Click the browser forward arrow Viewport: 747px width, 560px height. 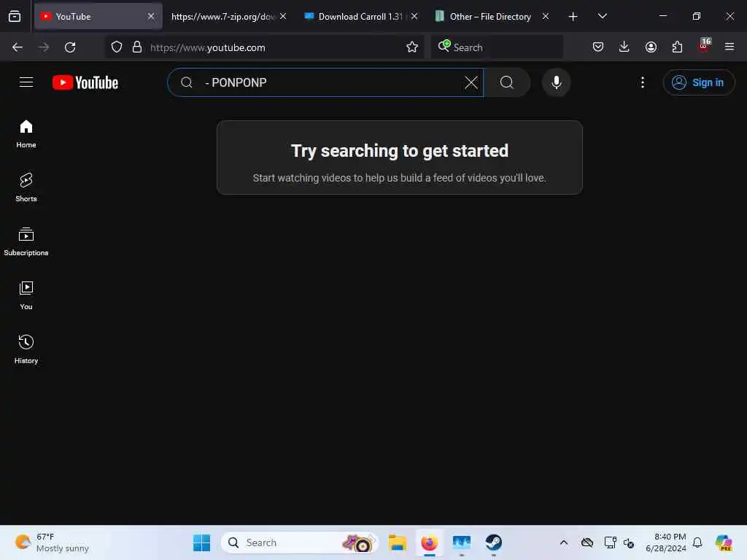click(x=44, y=47)
